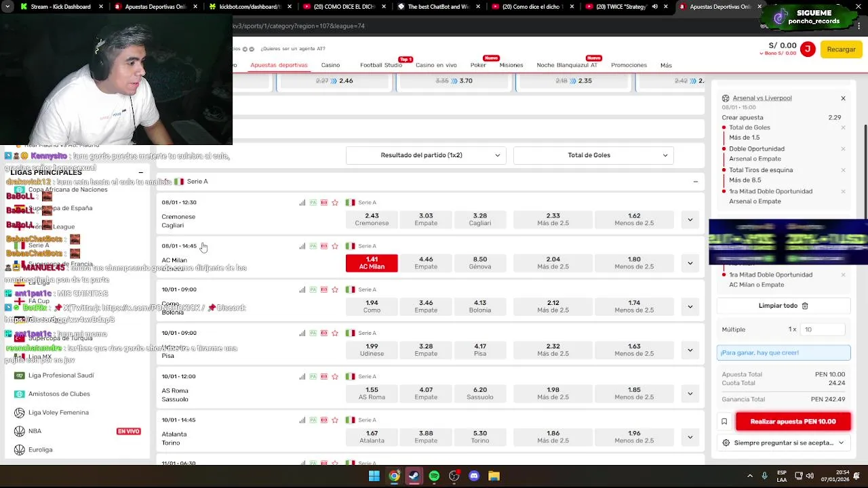Image resolution: width=868 pixels, height=488 pixels.
Task: Favorite the Udinese vs Pisa match star
Action: tap(335, 333)
